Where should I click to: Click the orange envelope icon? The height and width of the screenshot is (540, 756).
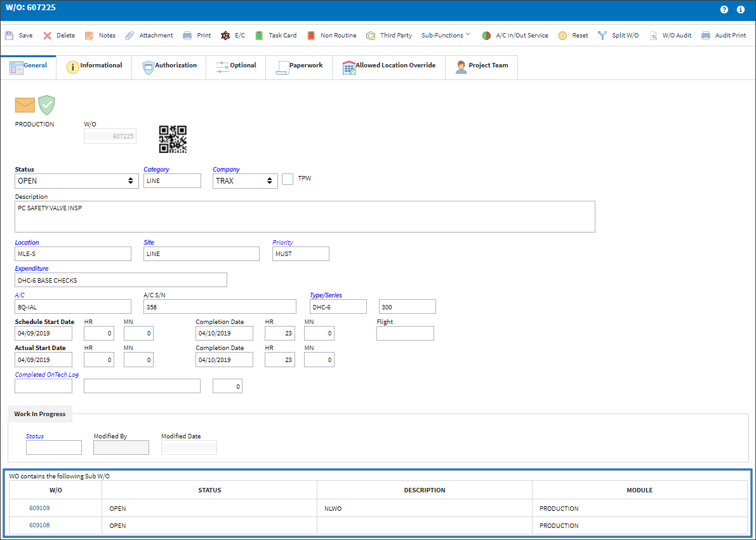click(25, 105)
